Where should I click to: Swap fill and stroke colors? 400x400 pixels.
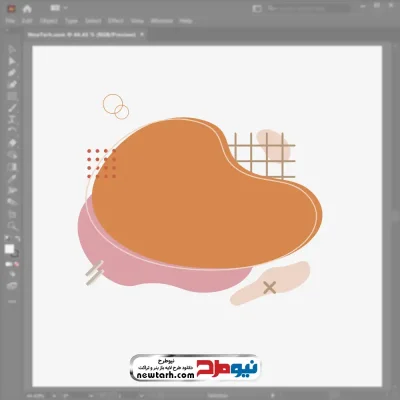click(x=17, y=239)
